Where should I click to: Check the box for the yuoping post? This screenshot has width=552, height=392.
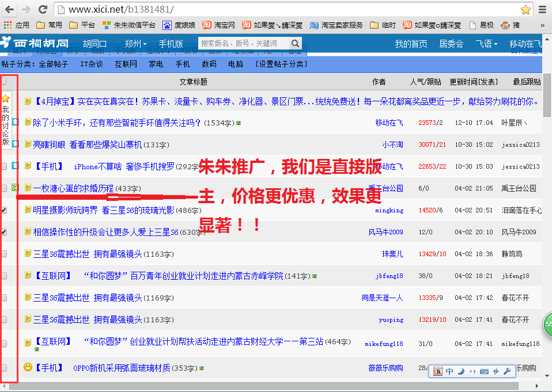click(x=3, y=319)
